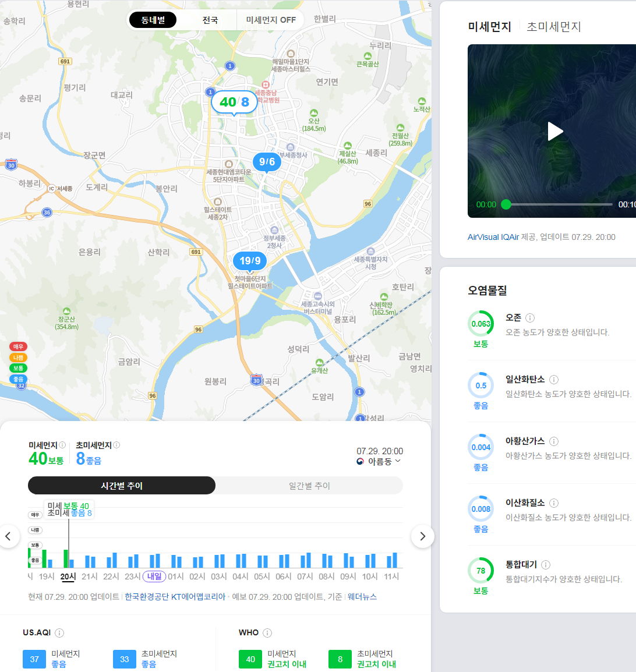Click the 오존 0.063 gauge circle
This screenshot has height=672, width=636.
(480, 324)
